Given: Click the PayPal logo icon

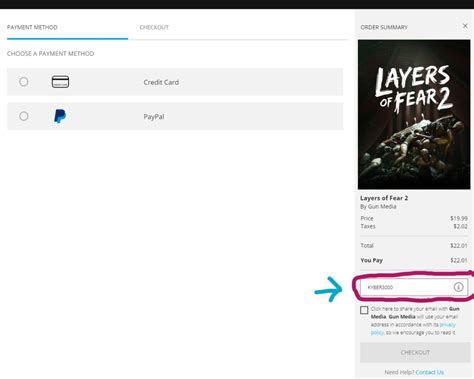Looking at the screenshot, I should 60,116.
